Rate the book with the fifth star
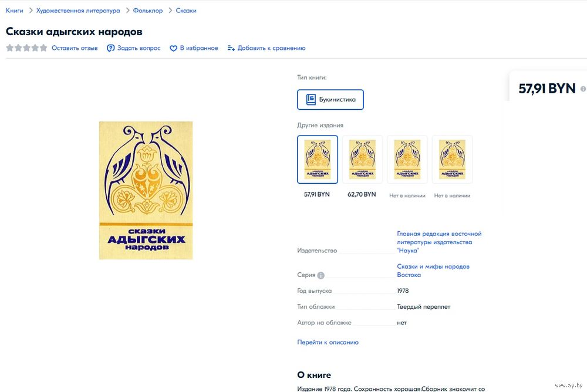The image size is (587, 392). point(43,48)
